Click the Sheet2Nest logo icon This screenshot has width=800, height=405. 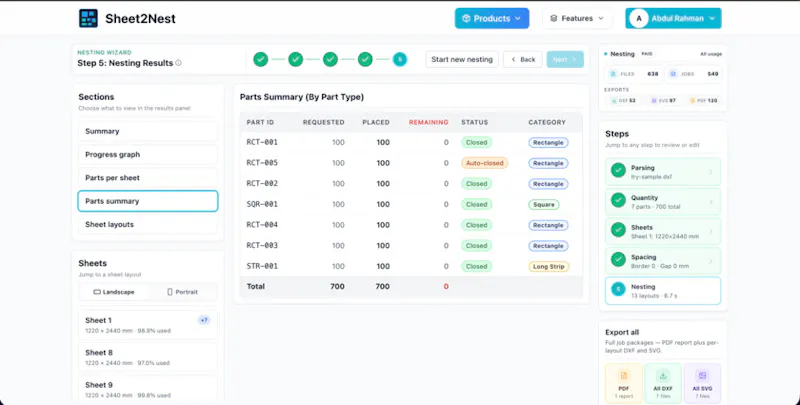tap(88, 18)
